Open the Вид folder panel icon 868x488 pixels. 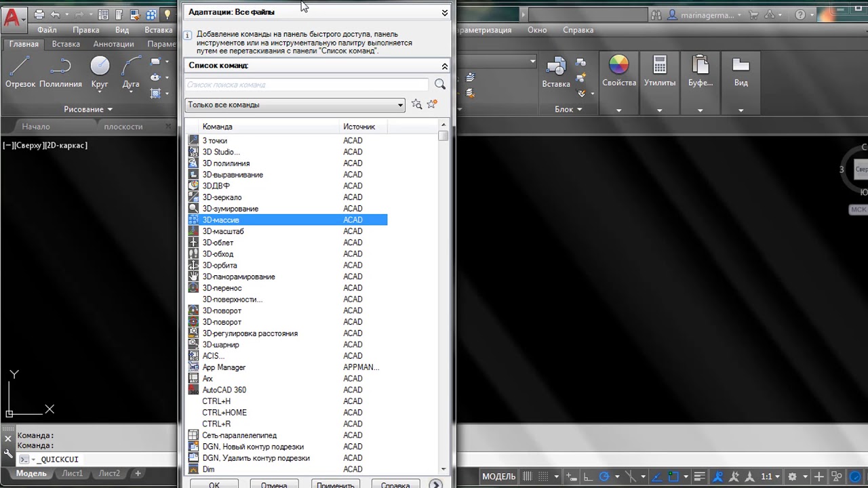pyautogui.click(x=741, y=72)
